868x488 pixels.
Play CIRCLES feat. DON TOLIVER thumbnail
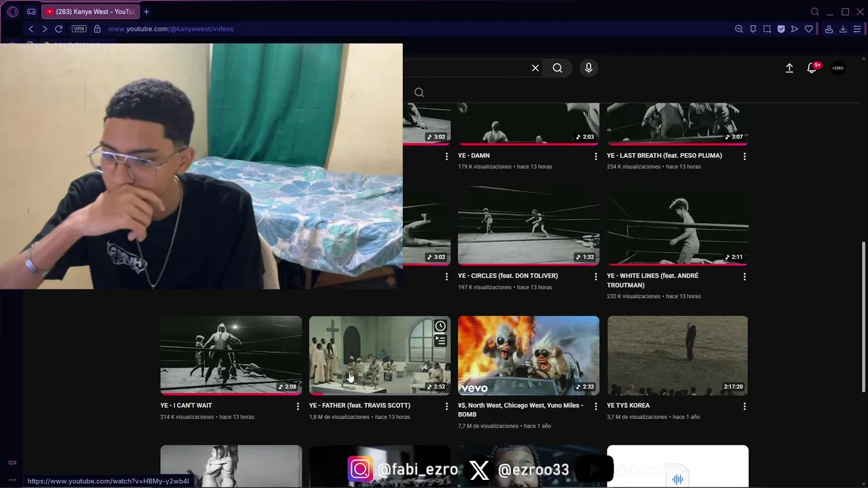point(528,226)
